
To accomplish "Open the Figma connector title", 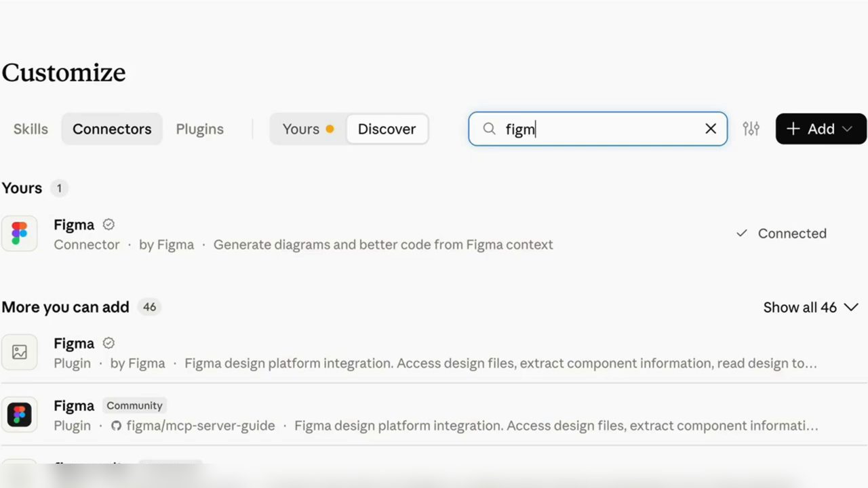I will coord(74,224).
